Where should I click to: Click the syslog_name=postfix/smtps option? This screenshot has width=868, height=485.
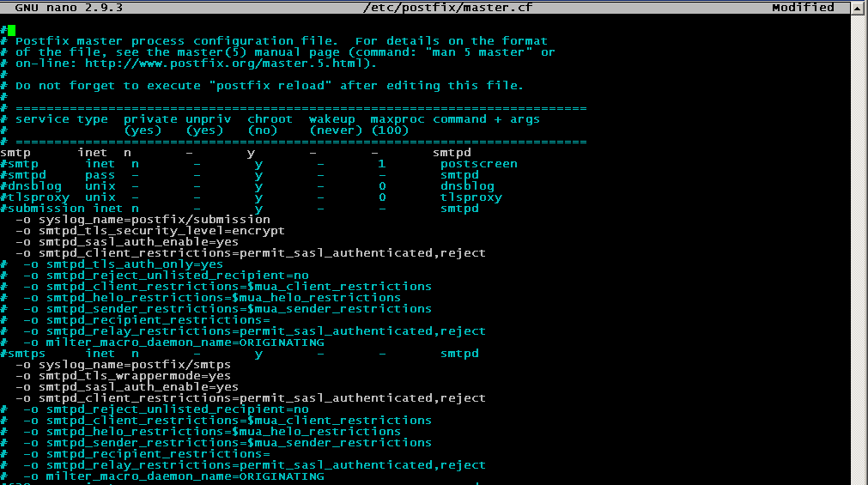click(135, 365)
